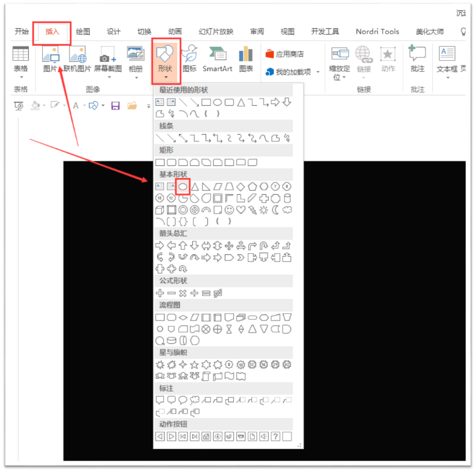Select the cloud shape
476x472 pixels.
(287, 210)
